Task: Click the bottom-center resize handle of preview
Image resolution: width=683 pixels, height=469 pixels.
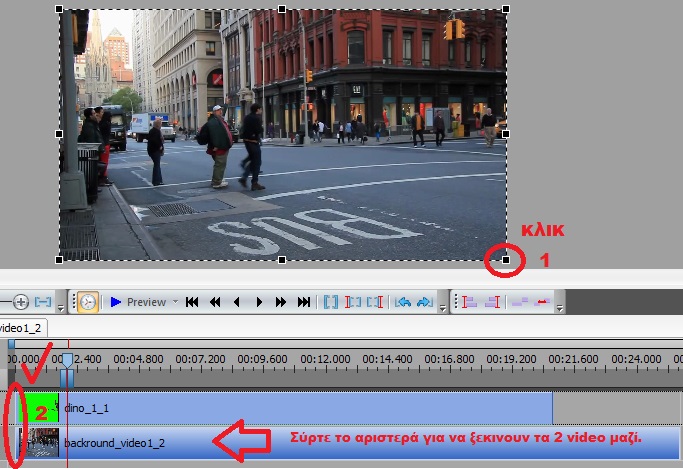Action: [x=282, y=260]
